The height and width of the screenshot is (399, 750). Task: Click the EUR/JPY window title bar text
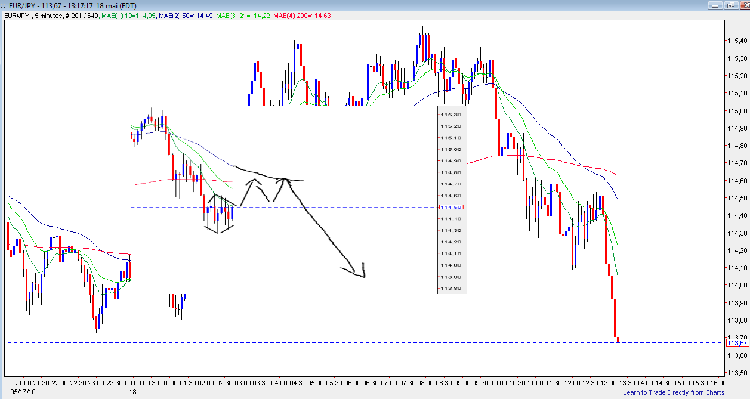pyautogui.click(x=73, y=6)
